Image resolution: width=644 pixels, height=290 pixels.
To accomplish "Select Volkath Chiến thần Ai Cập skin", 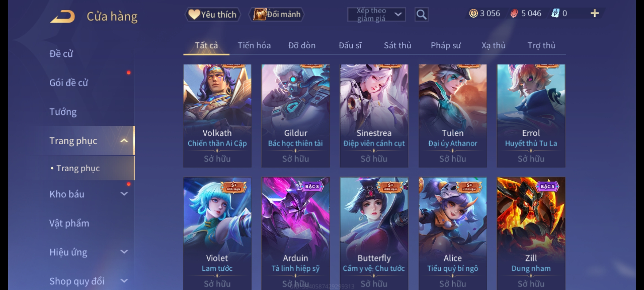I will tap(217, 116).
